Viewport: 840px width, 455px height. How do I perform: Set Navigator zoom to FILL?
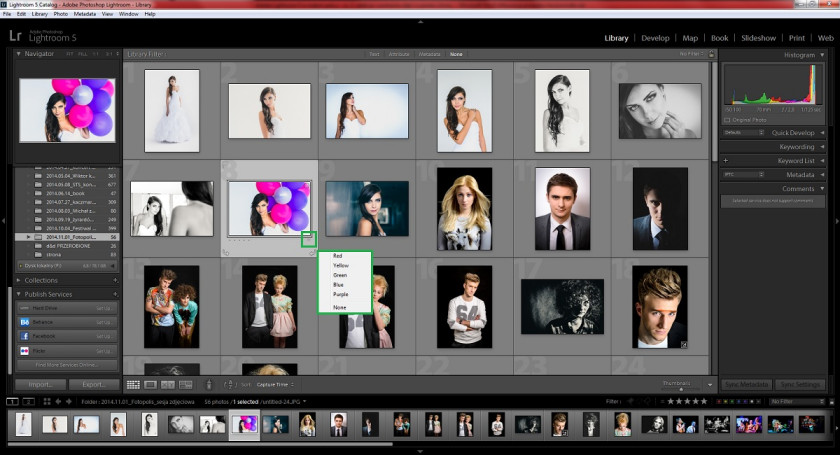pyautogui.click(x=82, y=54)
